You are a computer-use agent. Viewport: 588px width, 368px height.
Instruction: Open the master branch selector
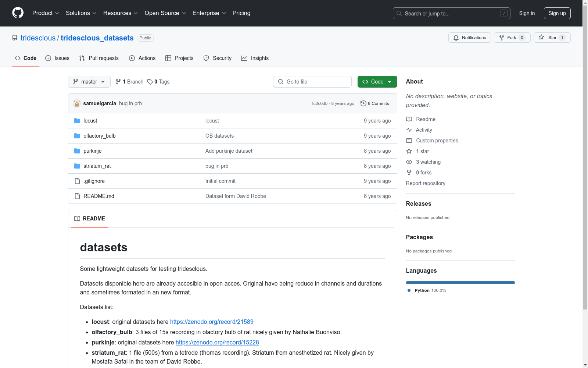(89, 82)
